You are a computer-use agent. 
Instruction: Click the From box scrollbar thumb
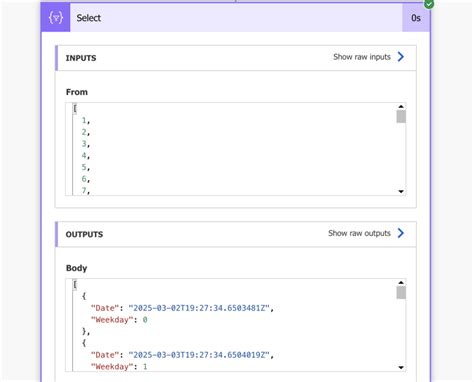click(401, 117)
